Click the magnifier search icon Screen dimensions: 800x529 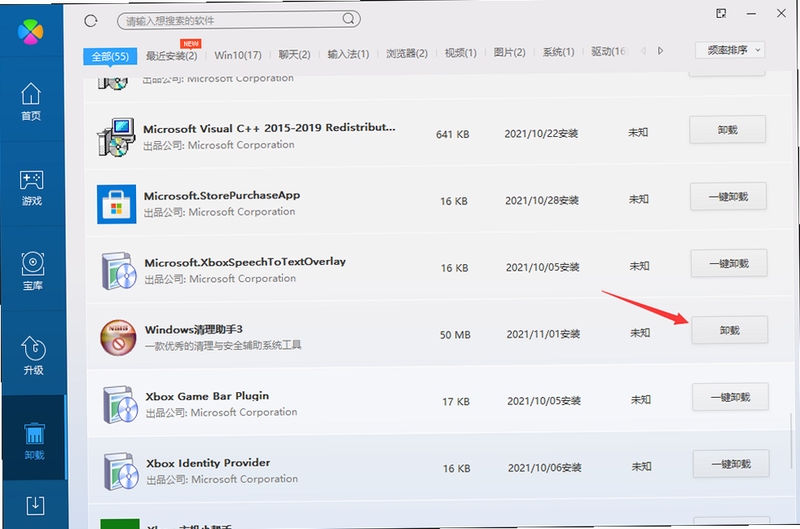(x=348, y=19)
